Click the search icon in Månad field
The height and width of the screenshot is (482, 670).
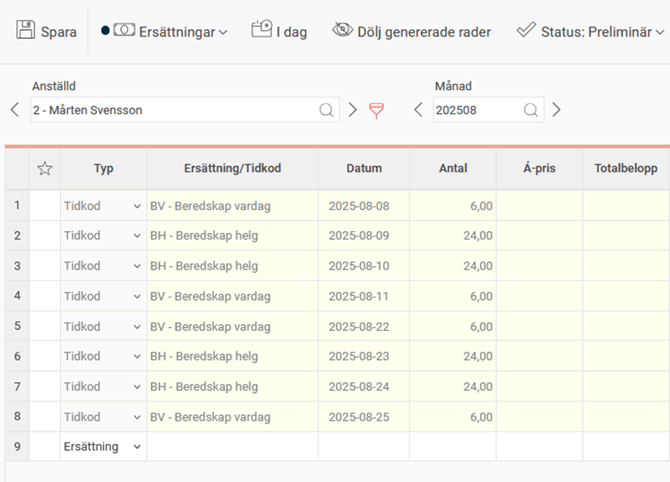pyautogui.click(x=531, y=110)
